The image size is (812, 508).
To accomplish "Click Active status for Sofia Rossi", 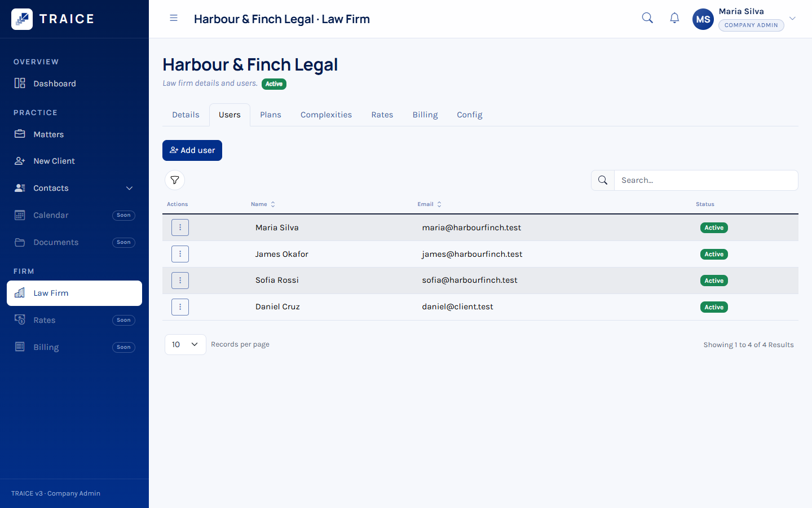I will (714, 281).
